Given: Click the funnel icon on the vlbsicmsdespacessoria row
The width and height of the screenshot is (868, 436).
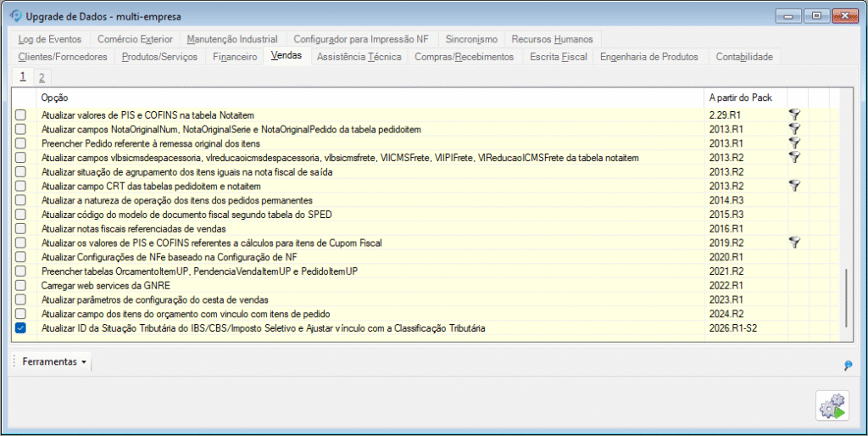Looking at the screenshot, I should point(794,157).
